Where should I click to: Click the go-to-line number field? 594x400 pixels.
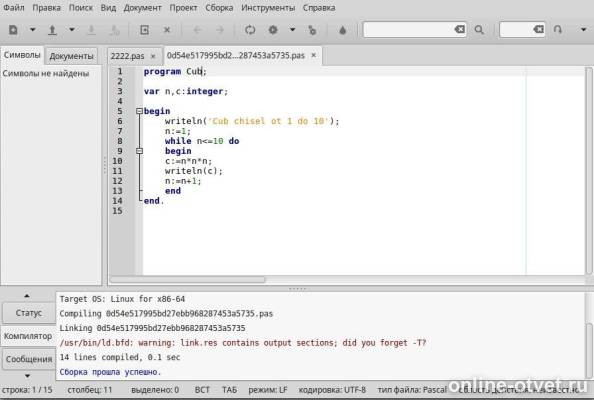point(515,30)
